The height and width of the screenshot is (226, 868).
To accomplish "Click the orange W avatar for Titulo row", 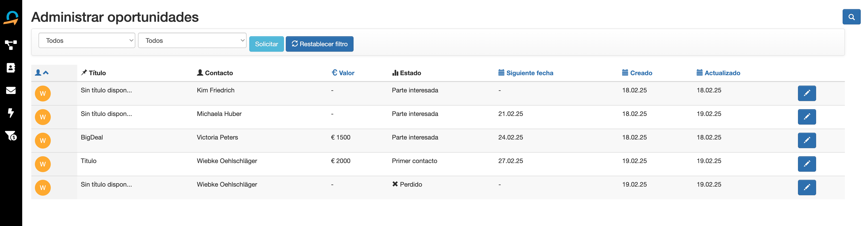I will (x=43, y=164).
